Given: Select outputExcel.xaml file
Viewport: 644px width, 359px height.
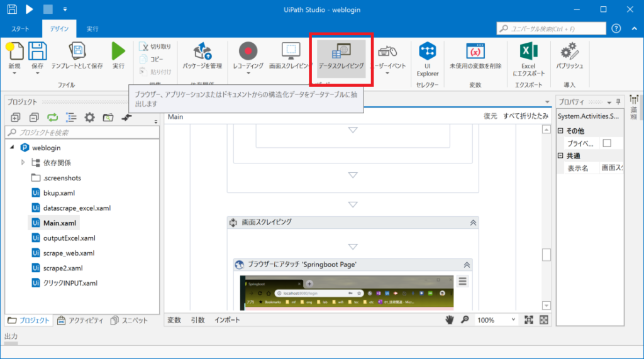Looking at the screenshot, I should coord(64,238).
